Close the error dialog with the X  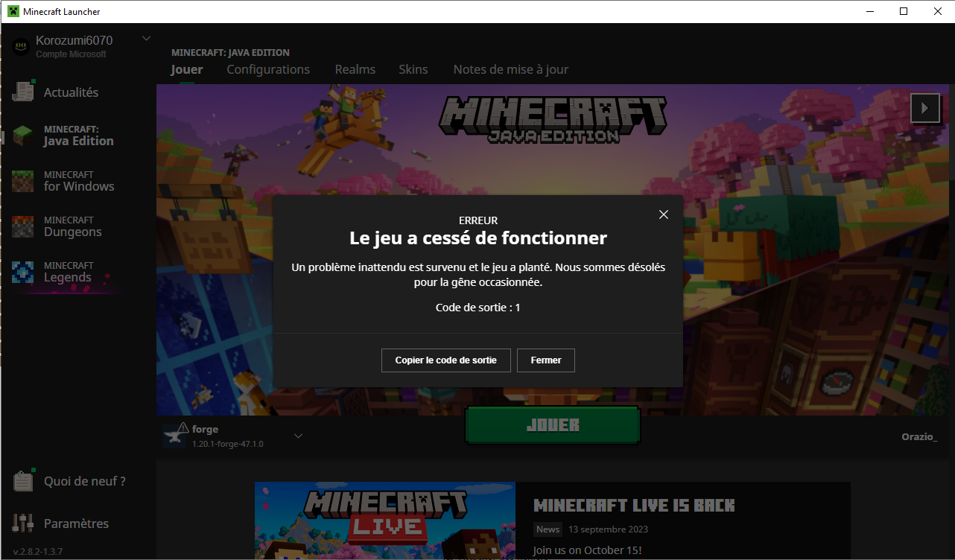[x=664, y=214]
